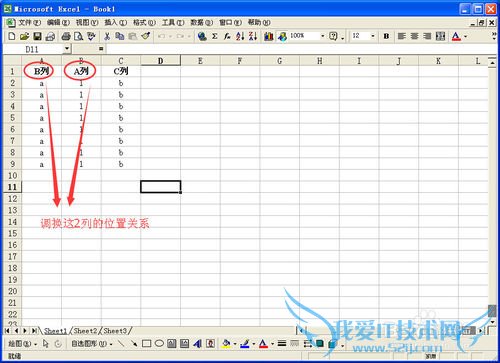Apply red Font Color on top toolbar
The height and width of the screenshot is (363, 500).
(456, 36)
